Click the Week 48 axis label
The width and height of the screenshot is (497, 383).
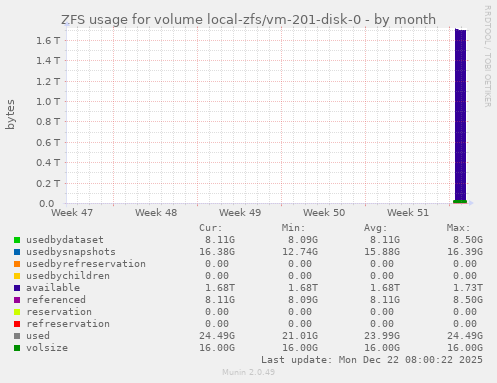pyautogui.click(x=156, y=213)
